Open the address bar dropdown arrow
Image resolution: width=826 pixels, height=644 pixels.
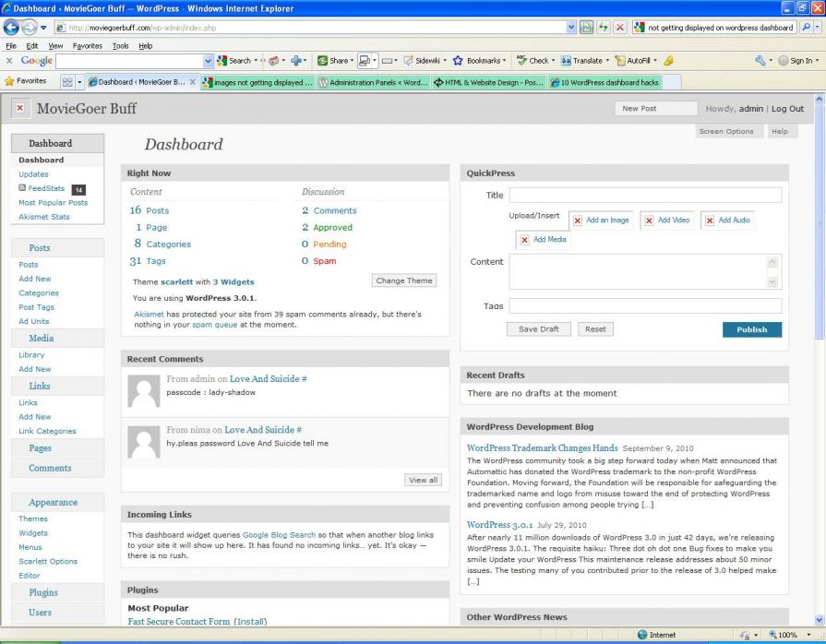[571, 28]
